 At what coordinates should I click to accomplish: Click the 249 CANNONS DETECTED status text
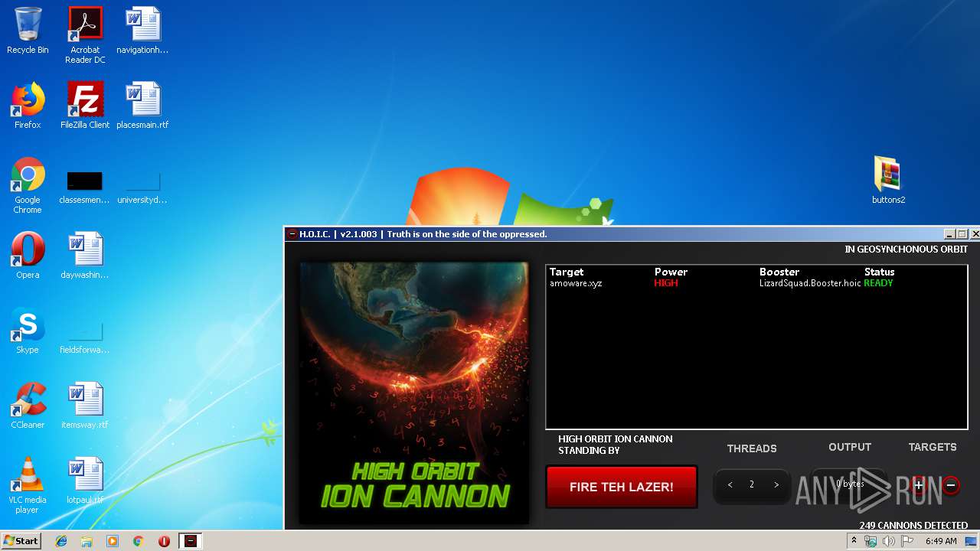[x=913, y=526]
